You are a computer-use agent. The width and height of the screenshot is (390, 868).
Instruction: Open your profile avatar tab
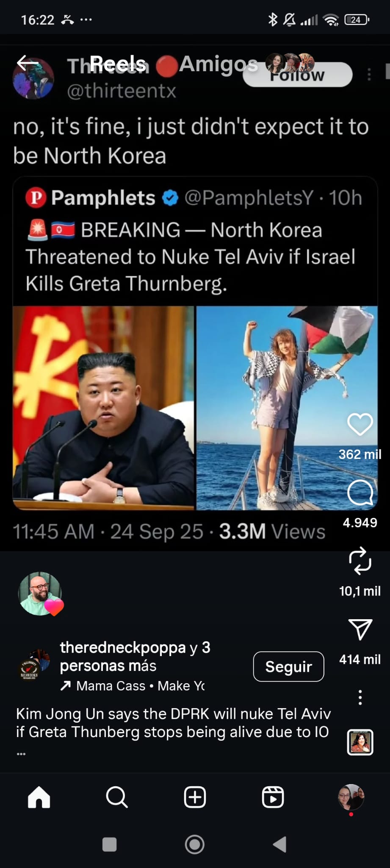pos(351,797)
